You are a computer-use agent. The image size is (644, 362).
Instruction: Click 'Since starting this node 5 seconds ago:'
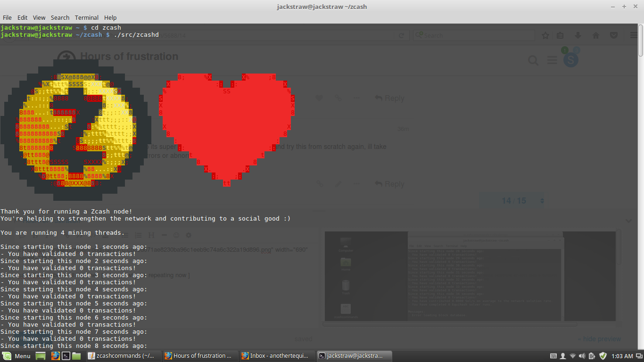click(x=74, y=304)
